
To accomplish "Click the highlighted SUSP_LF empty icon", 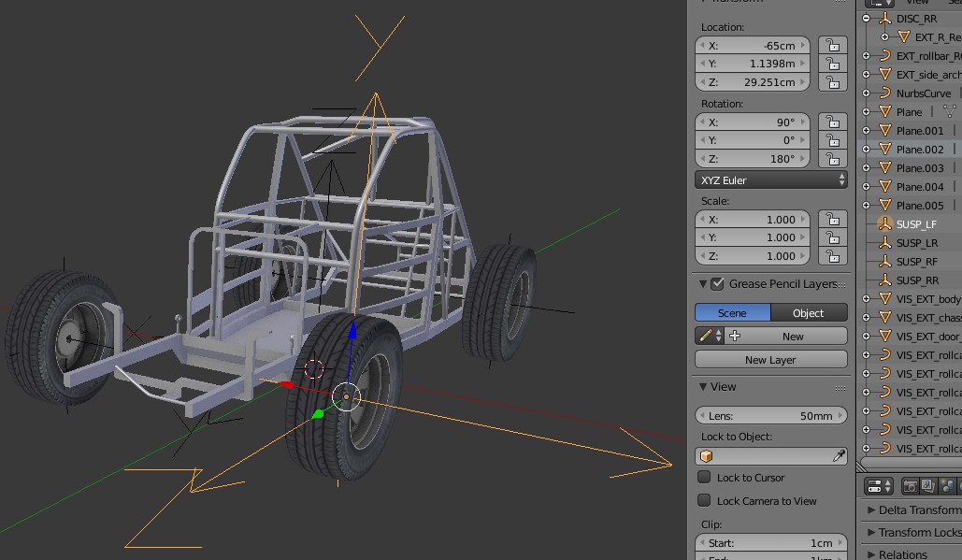I will point(884,223).
